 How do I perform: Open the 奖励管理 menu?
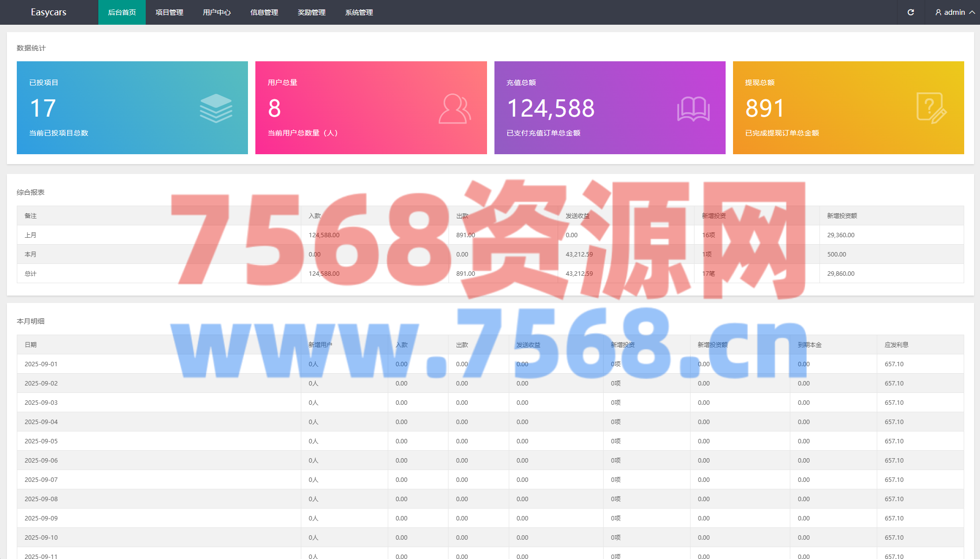(x=312, y=12)
